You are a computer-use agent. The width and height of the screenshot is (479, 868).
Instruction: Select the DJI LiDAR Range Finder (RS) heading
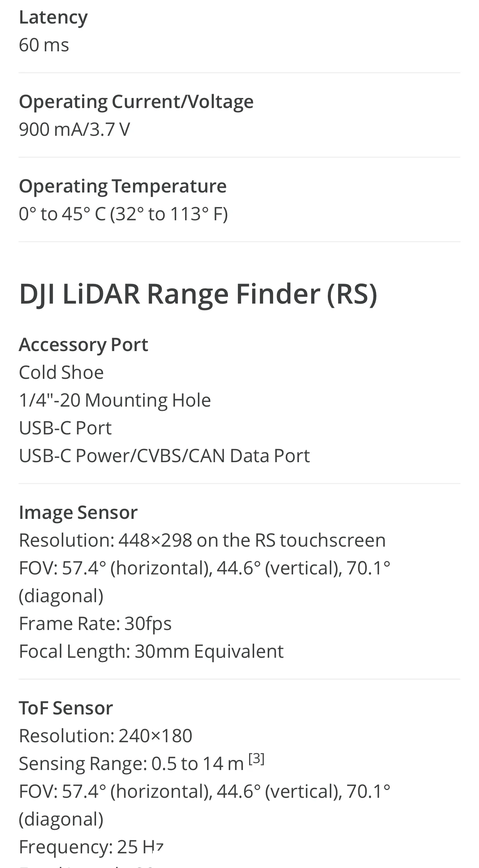click(198, 294)
